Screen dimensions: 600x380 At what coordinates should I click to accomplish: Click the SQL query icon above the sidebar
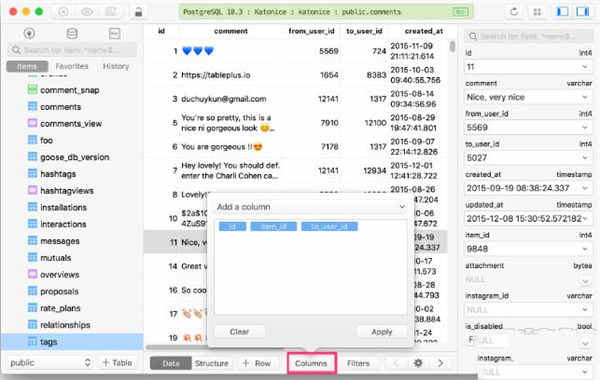114,34
